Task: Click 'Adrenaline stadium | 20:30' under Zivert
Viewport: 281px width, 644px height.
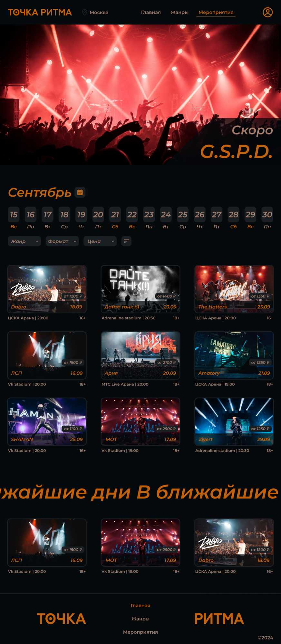Action: click(222, 450)
